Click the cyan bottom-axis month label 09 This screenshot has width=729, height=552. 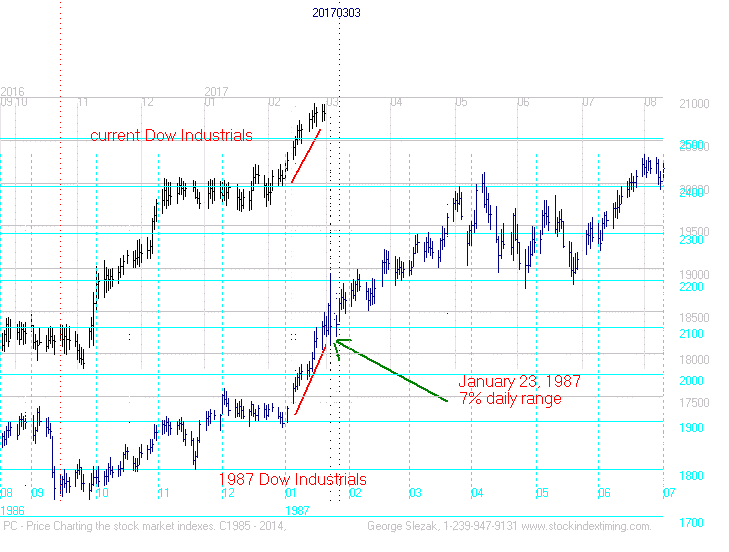click(x=37, y=492)
